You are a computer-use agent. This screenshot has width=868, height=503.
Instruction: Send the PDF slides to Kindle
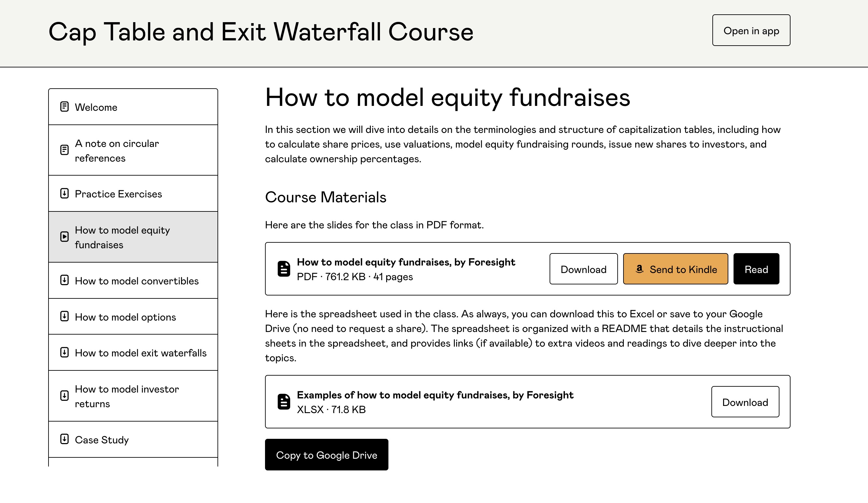[x=676, y=269]
